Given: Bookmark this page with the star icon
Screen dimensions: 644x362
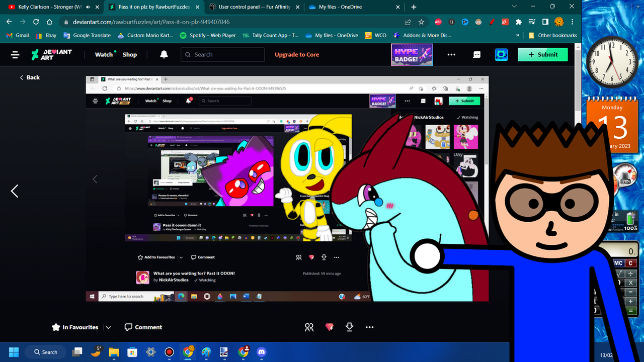Looking at the screenshot, I should click(422, 22).
